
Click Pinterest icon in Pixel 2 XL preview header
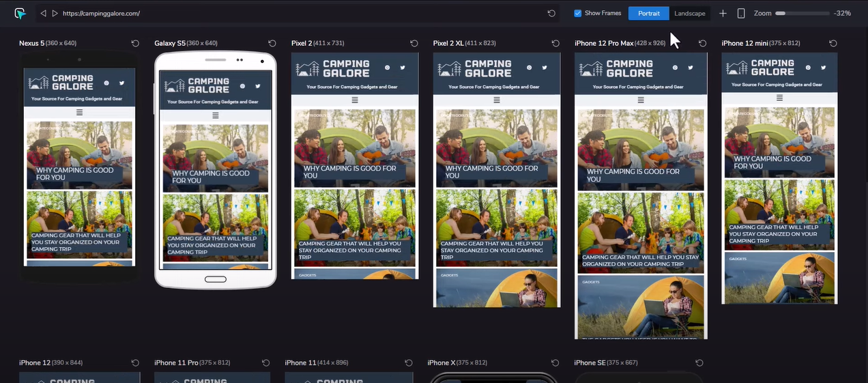click(x=529, y=68)
